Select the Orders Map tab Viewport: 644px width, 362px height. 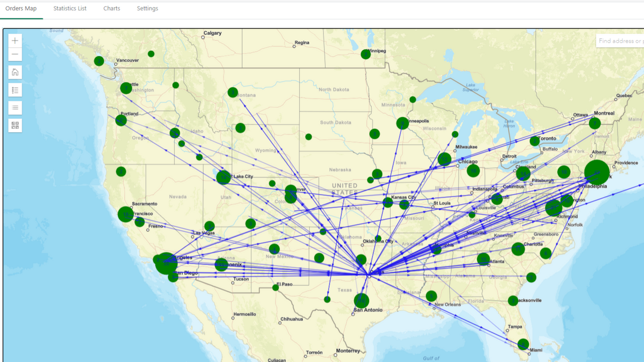coord(21,8)
